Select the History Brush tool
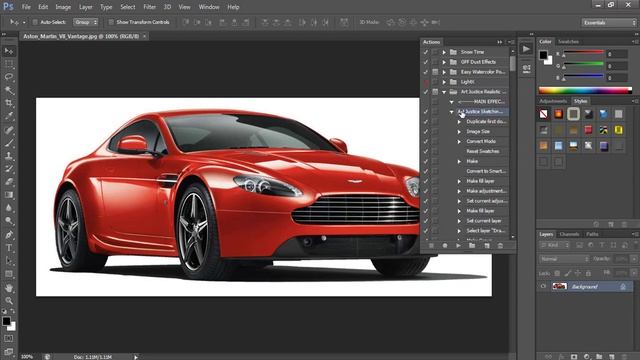Viewport: 640px width, 360px height. pyautogui.click(x=9, y=169)
